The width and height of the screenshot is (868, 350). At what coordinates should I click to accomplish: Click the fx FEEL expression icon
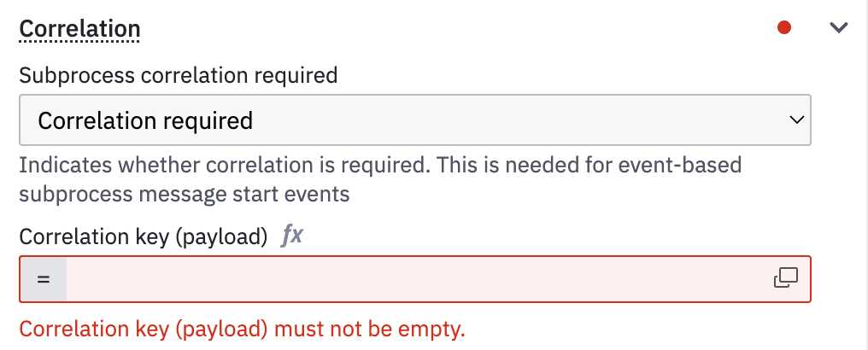pyautogui.click(x=291, y=236)
